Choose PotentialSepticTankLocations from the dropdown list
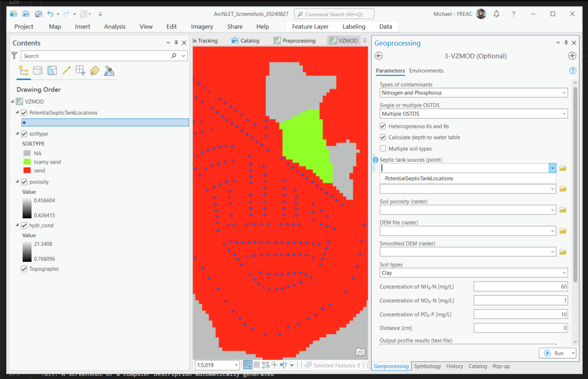 [419, 178]
